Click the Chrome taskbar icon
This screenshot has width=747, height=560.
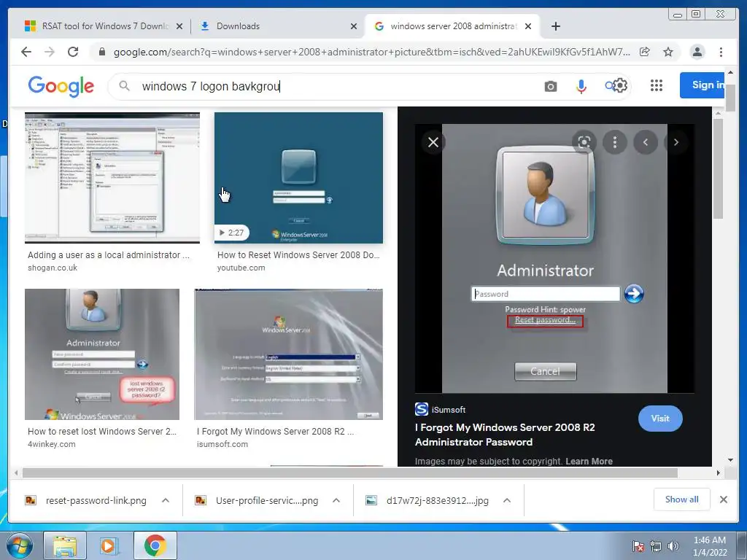coord(155,545)
